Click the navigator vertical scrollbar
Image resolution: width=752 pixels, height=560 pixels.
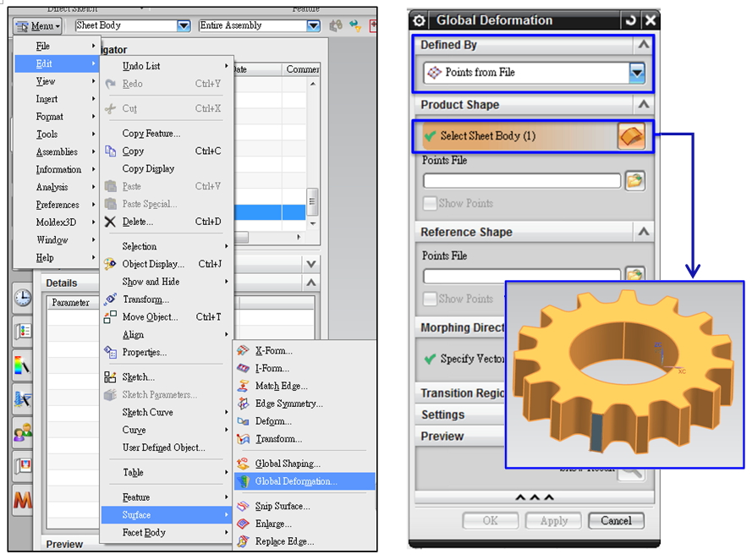[x=313, y=203]
